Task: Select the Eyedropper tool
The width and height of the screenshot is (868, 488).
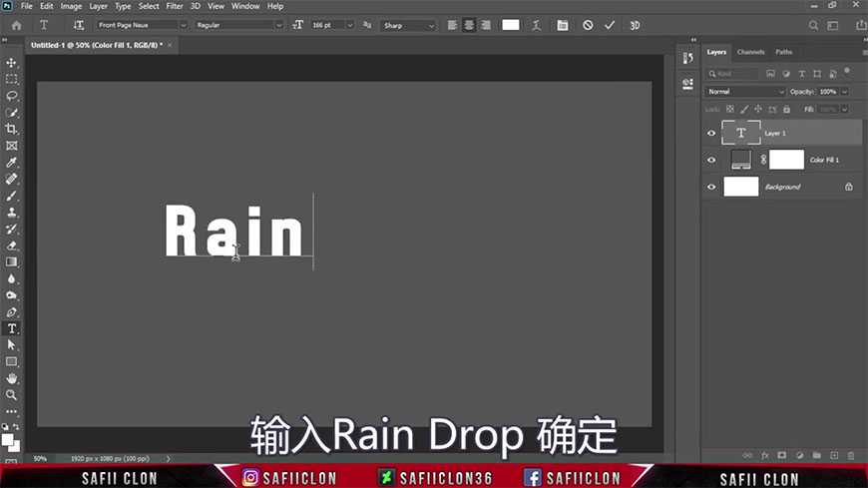Action: (x=12, y=162)
